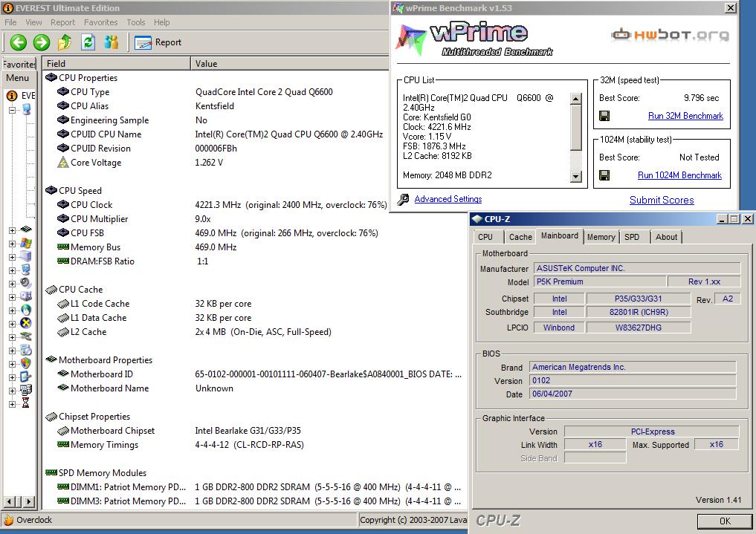Expand the DirectX tree node
Screen dimensions: 756x534
pyautogui.click(x=12, y=324)
